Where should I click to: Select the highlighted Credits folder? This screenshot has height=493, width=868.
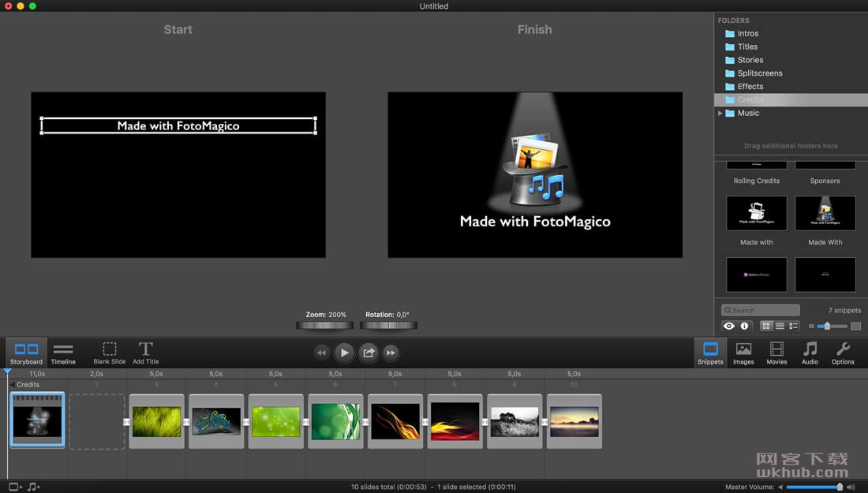(x=791, y=99)
